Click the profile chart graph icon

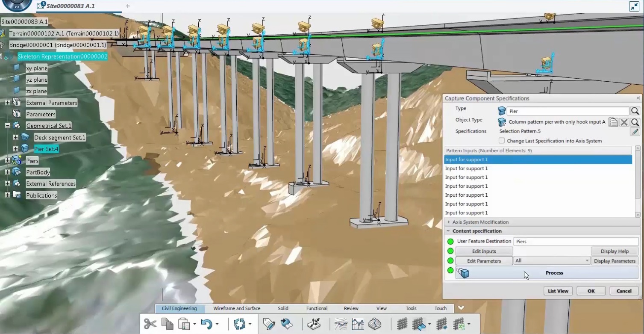[x=358, y=324]
